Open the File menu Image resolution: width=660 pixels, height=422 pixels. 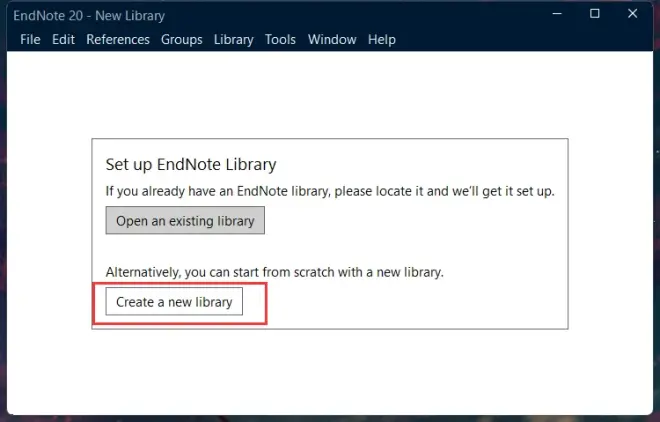click(30, 40)
